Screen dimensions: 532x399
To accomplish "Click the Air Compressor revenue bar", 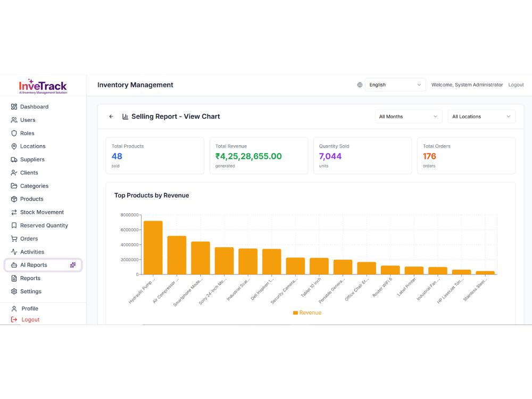I will [177, 255].
